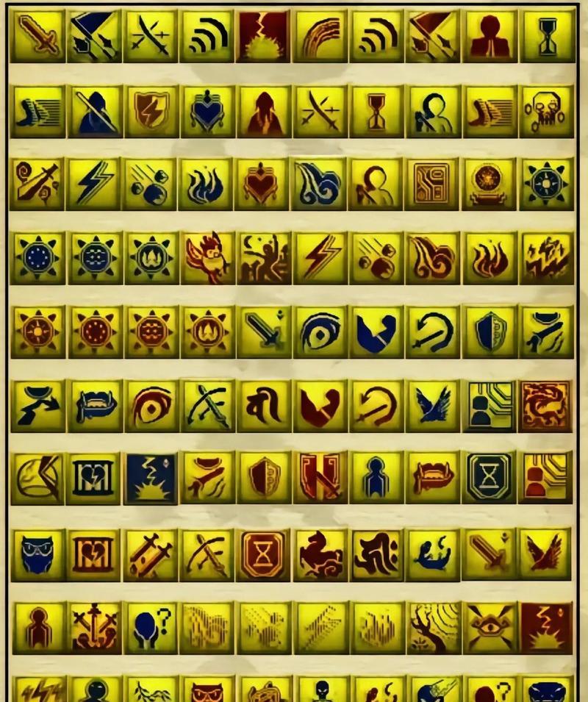Choose the blue winged heart amulet icon

point(207,112)
